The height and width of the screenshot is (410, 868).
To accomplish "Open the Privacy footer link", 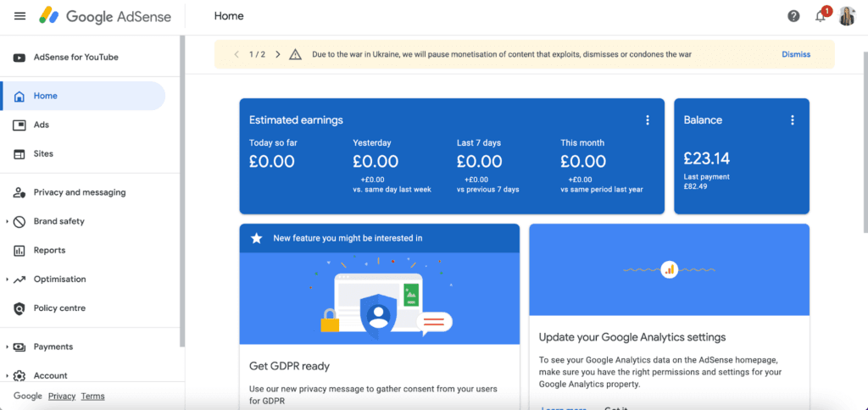I will [x=62, y=396].
